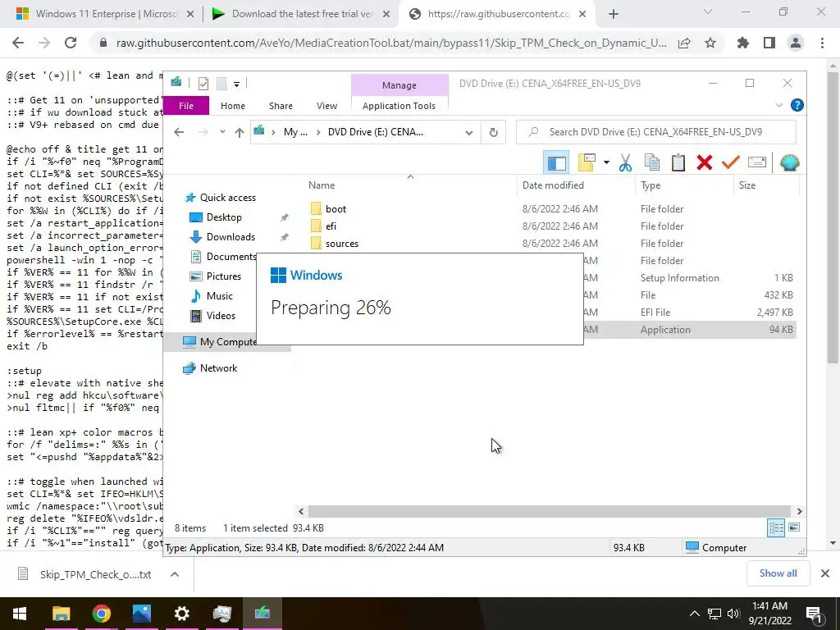
Task: Bookmark this page with the star
Action: [x=710, y=43]
